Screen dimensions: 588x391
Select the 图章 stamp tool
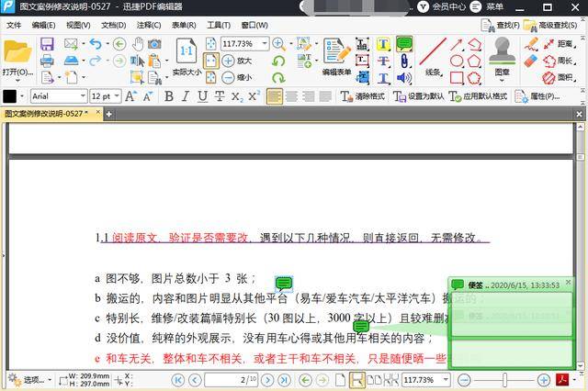point(502,52)
